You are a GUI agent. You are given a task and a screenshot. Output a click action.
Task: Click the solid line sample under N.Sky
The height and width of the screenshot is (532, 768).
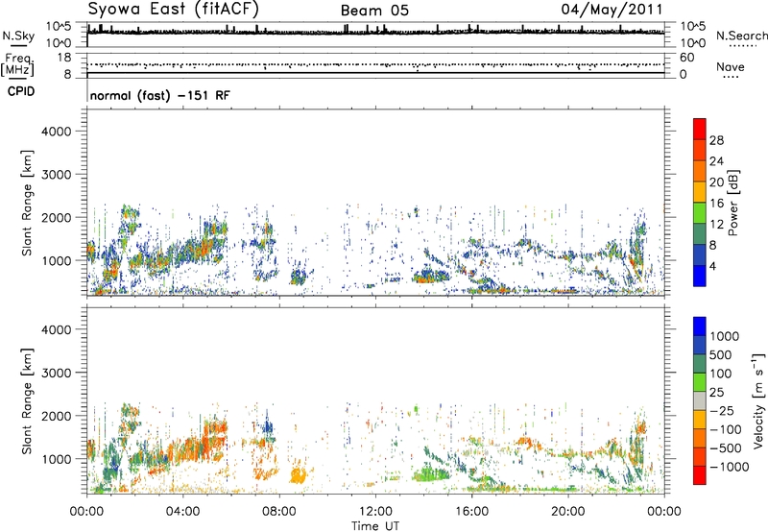click(18, 46)
